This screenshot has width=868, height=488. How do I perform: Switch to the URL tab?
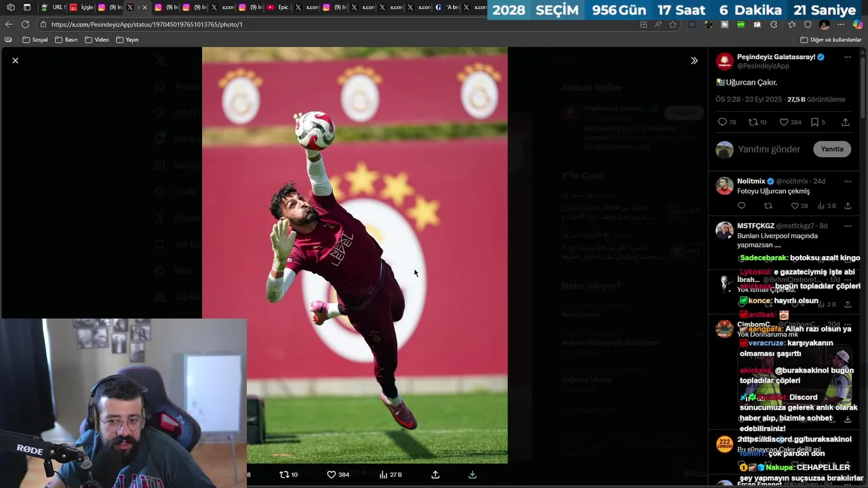tap(53, 7)
